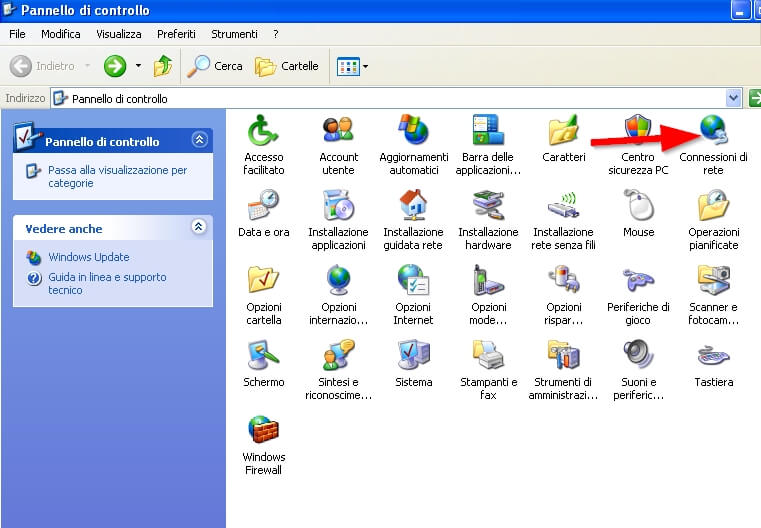Screen dimensions: 761x528
Task: Minimize the Pannello di controllo window
Action: tap(740, 11)
